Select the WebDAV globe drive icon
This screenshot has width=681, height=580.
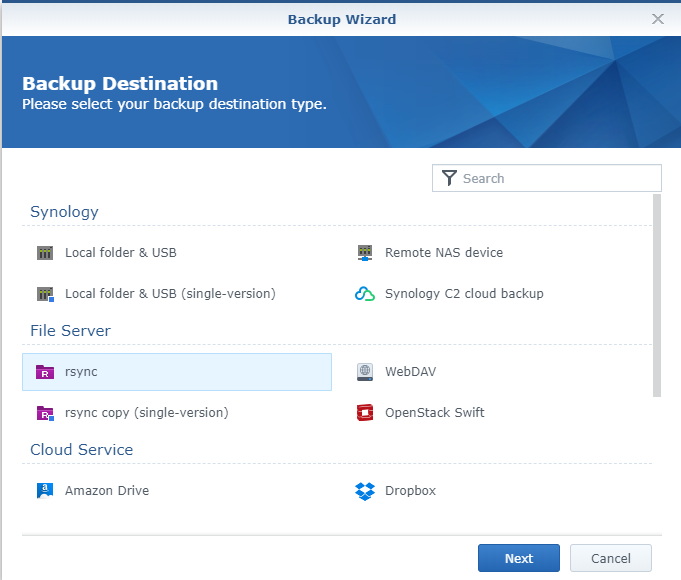(365, 372)
